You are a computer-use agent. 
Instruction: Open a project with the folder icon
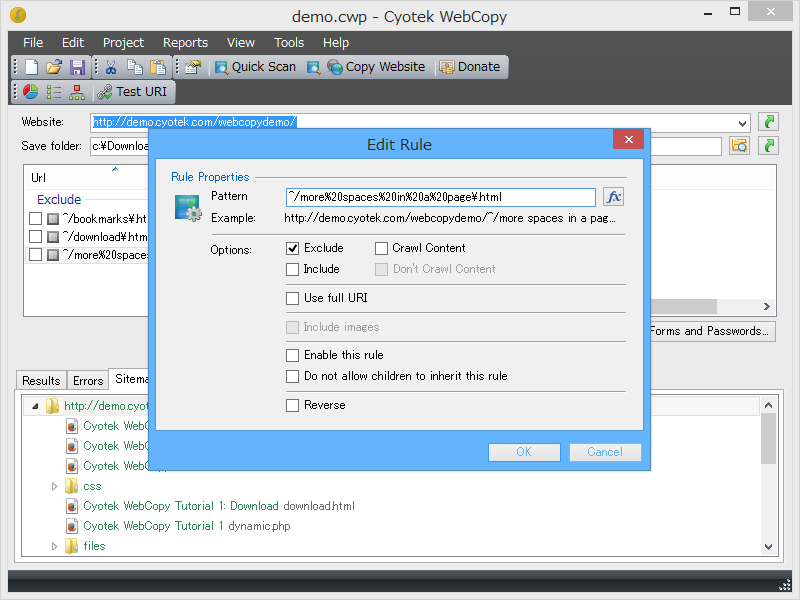[54, 67]
